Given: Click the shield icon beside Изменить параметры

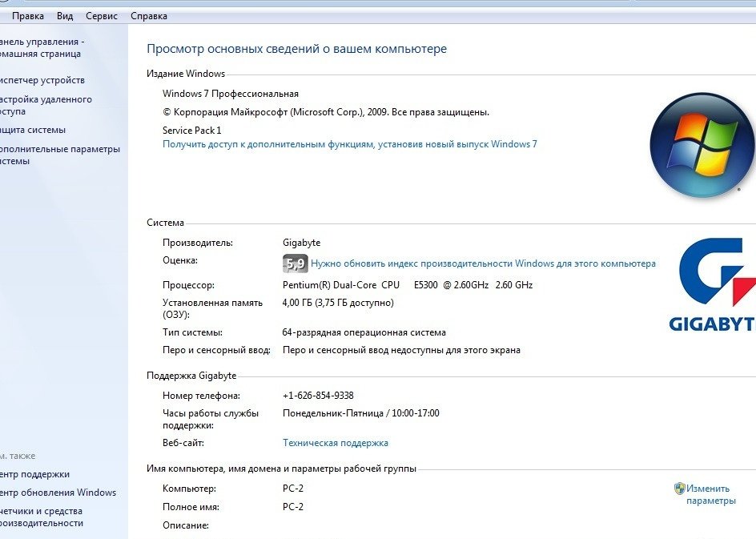Looking at the screenshot, I should pos(679,489).
